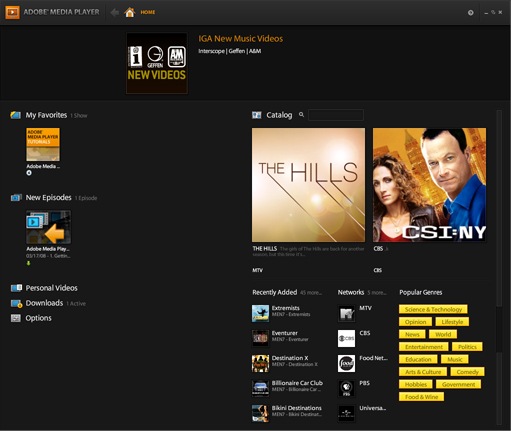
Task: Open The Hills show thumbnail
Action: coord(308,185)
